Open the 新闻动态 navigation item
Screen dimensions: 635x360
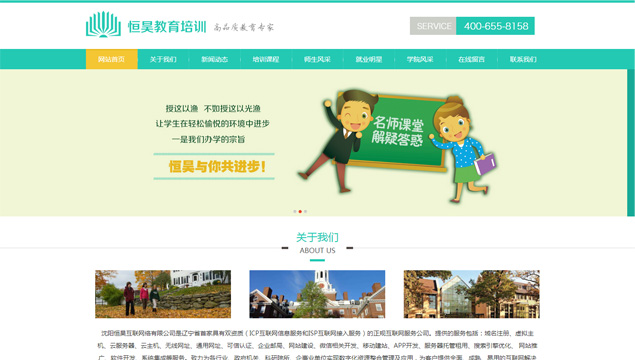pos(214,59)
